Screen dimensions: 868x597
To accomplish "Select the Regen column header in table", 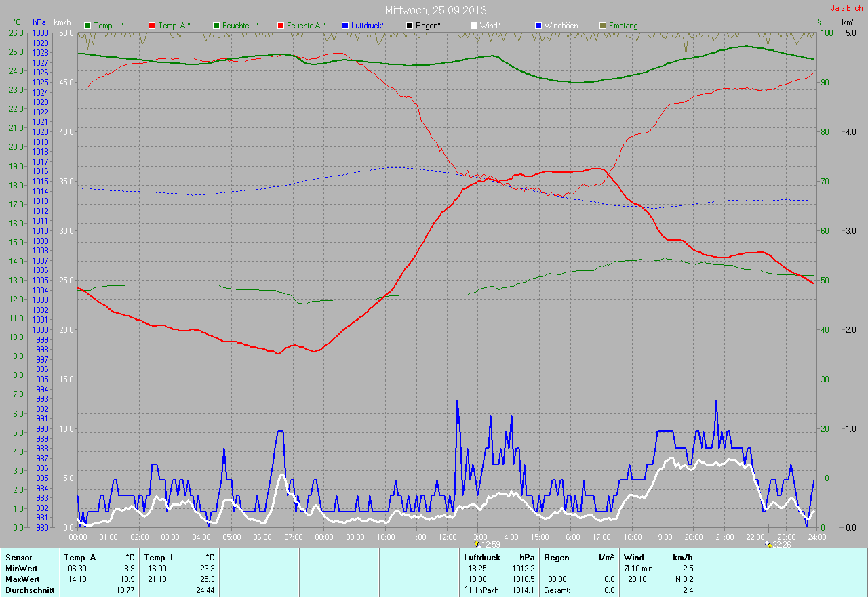I will point(556,558).
